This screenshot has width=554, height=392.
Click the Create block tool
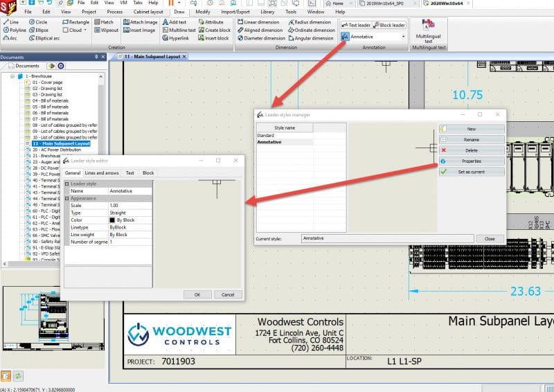pos(215,30)
